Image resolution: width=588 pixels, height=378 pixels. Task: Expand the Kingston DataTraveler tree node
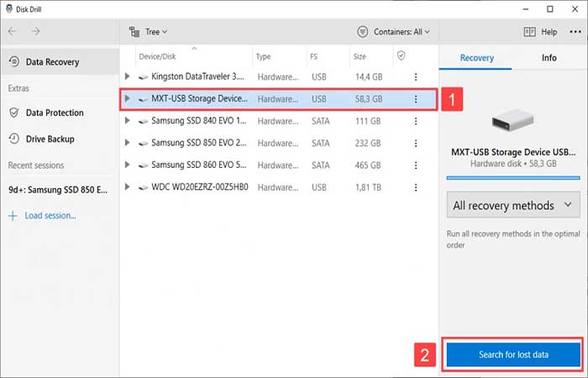[x=128, y=76]
